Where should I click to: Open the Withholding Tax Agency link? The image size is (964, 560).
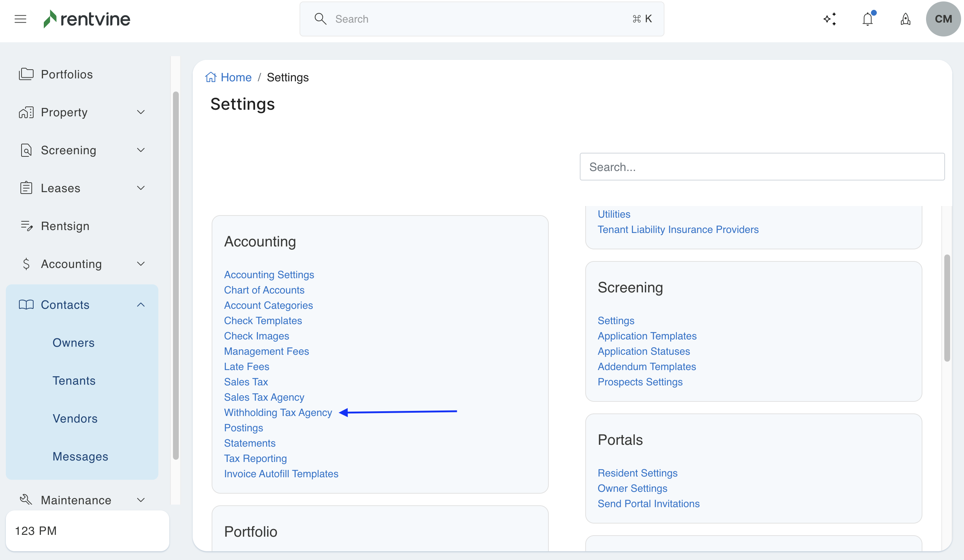coord(278,412)
